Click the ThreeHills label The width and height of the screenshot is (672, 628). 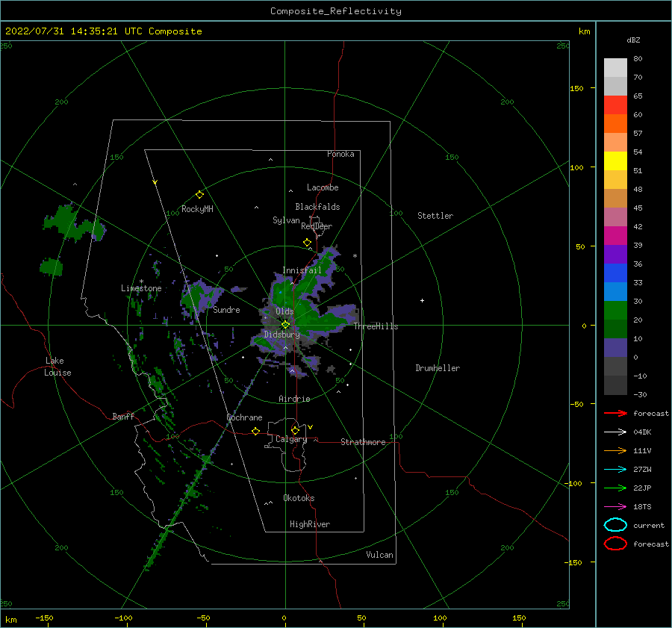point(376,326)
